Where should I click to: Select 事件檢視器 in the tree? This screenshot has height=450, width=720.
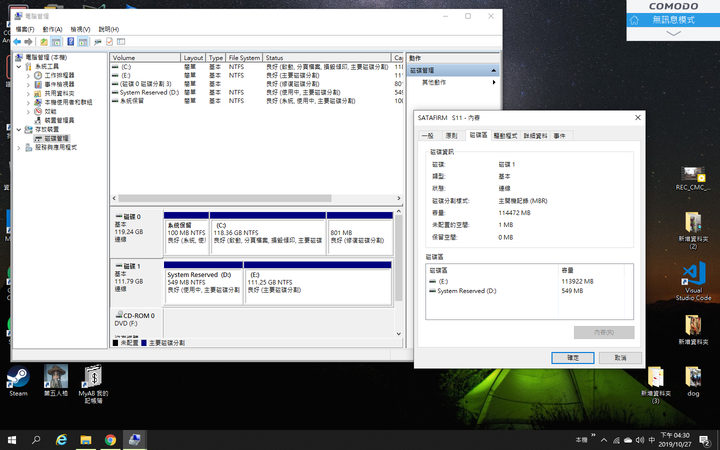(59, 84)
